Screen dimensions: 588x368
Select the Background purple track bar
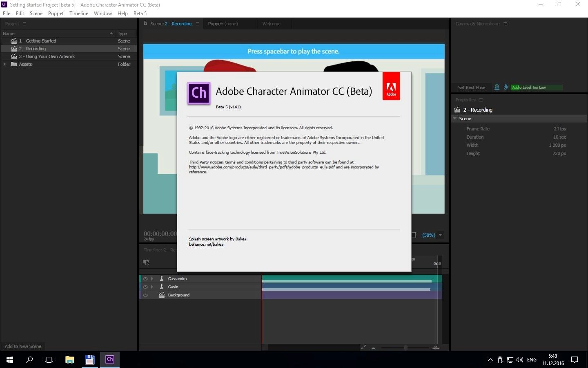352,295
